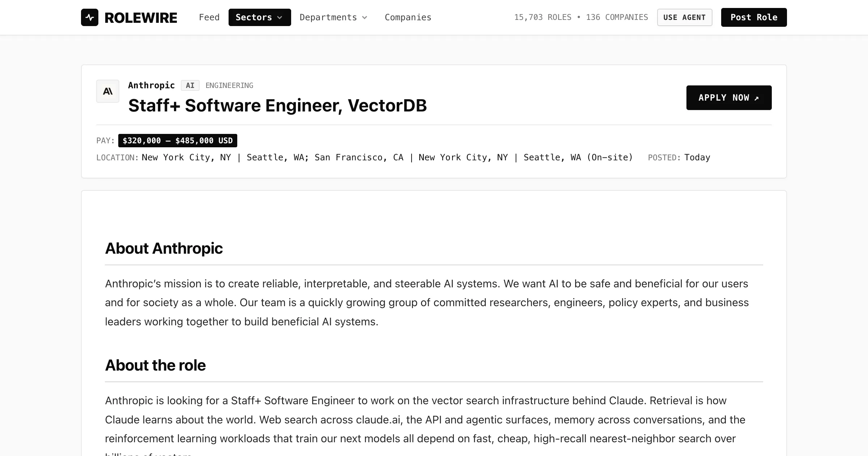Click the Anthropic company logo thumbnail
868x456 pixels.
tap(108, 91)
